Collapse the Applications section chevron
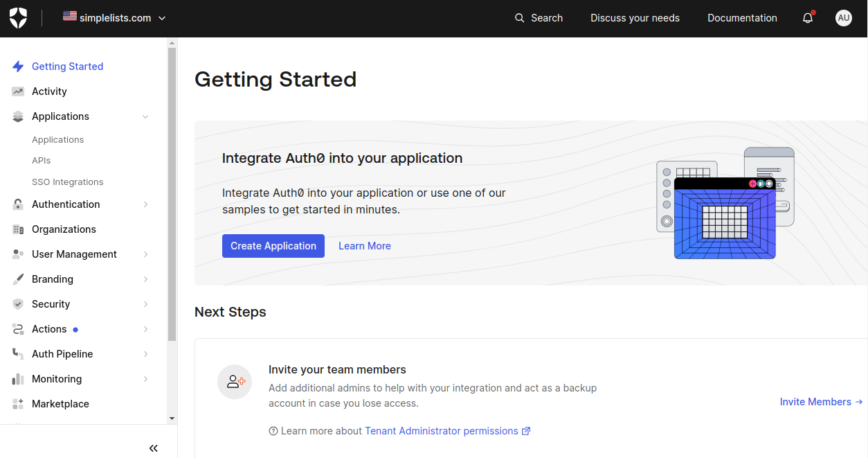The image size is (868, 458). [x=145, y=116]
